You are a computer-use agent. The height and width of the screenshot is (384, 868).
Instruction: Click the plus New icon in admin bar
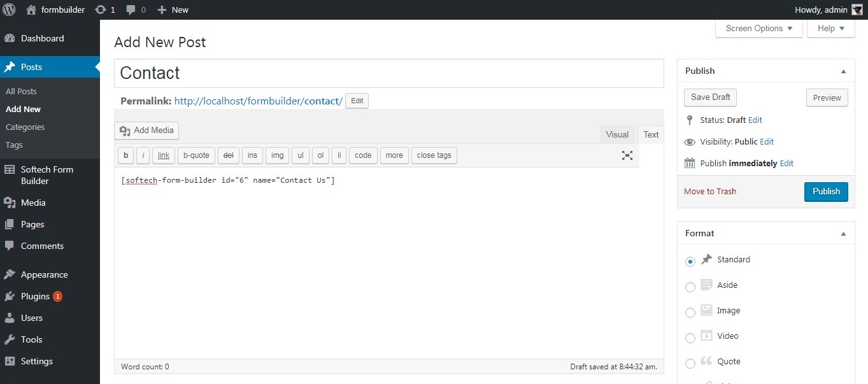click(x=162, y=10)
